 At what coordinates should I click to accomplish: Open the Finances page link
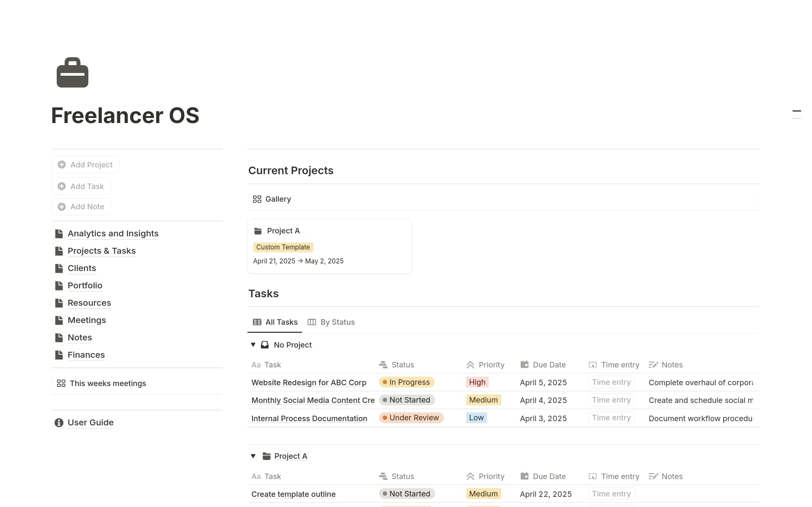point(86,355)
